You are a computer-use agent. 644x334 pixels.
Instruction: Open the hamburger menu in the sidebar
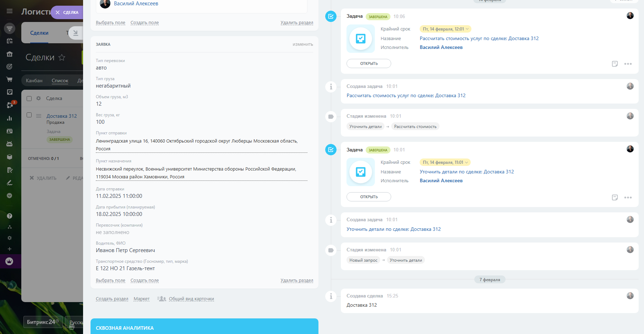click(10, 11)
